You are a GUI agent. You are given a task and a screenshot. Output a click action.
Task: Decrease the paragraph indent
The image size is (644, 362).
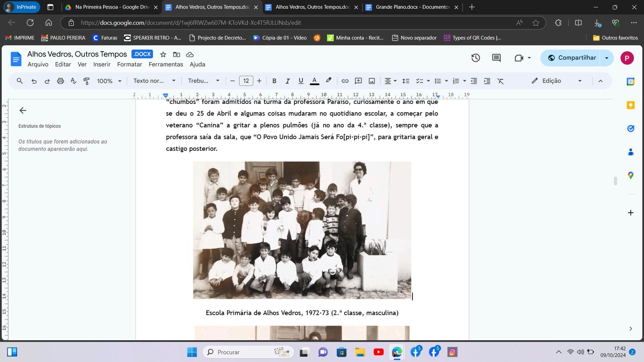474,81
